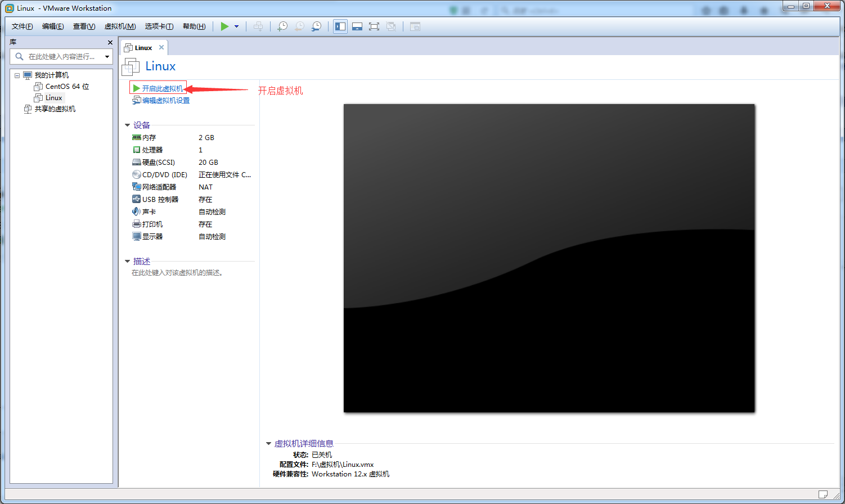Collapse the 设备 section

click(128, 125)
